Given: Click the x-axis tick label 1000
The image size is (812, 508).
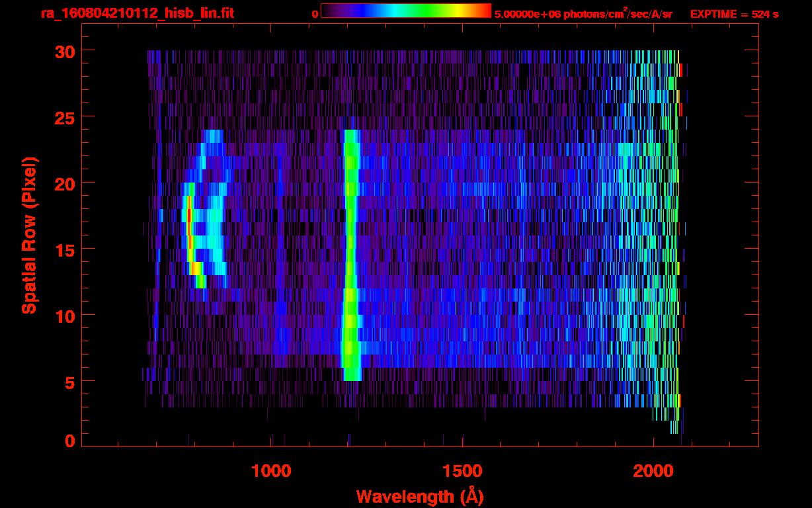Looking at the screenshot, I should (x=271, y=471).
